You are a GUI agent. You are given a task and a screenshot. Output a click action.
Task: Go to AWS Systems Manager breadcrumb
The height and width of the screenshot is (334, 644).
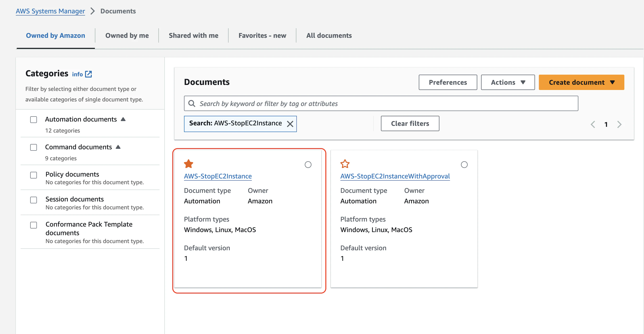(x=50, y=11)
